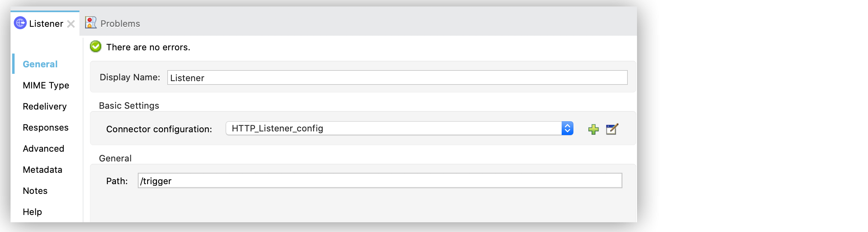This screenshot has height=232, width=868.
Task: Close the Listener tab
Action: (71, 24)
